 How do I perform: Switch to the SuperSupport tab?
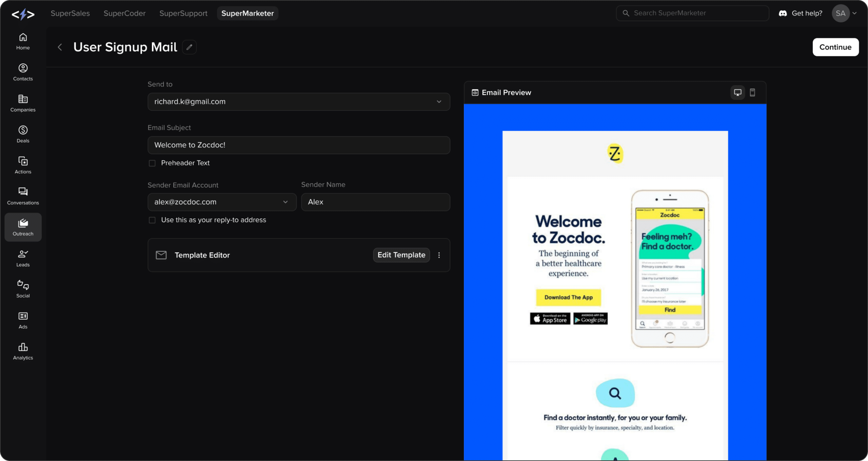point(183,13)
